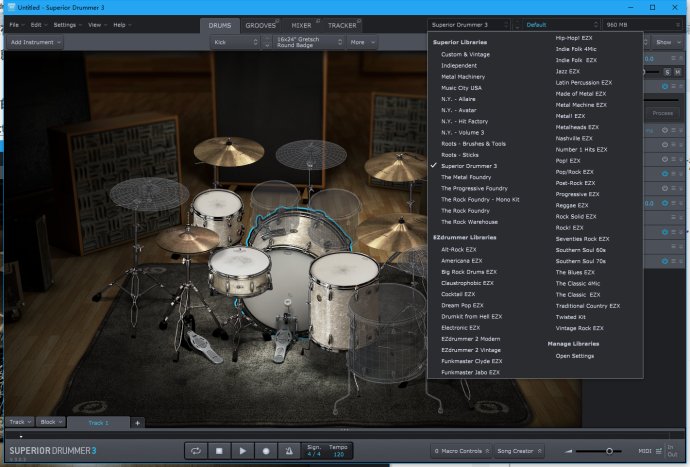The height and width of the screenshot is (467, 690).
Task: Click the Process button
Action: coord(663,113)
